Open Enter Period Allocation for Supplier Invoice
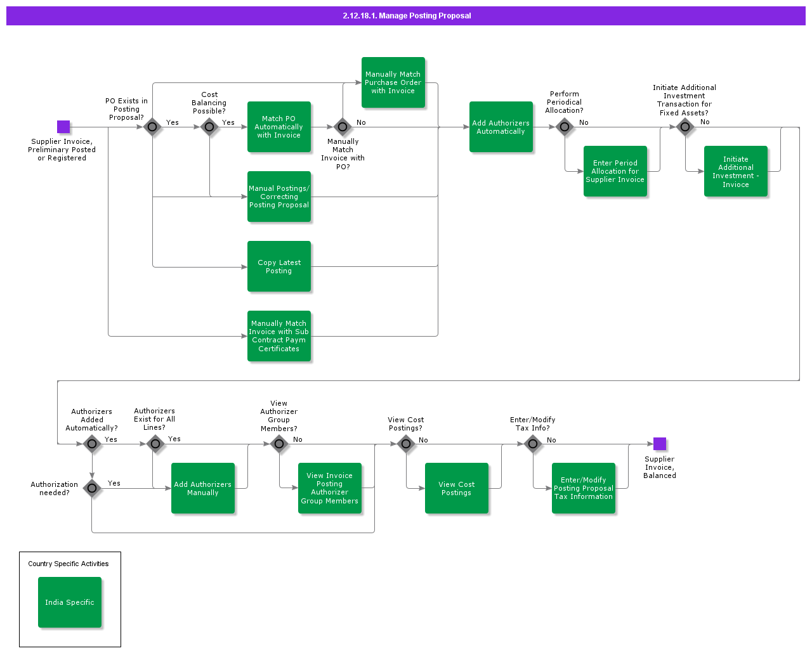Image resolution: width=812 pixels, height=653 pixels. pyautogui.click(x=615, y=171)
